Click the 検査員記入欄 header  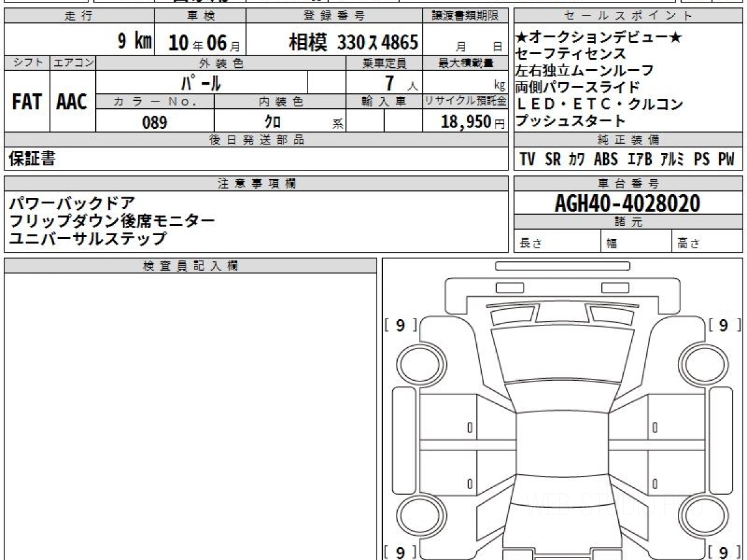point(190,266)
